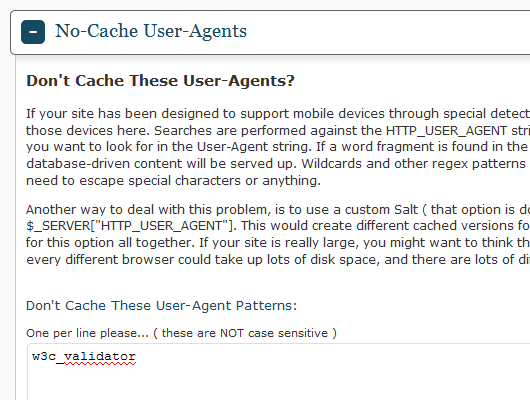Click the "Don't Cache These User-Agent Patterns:" label
Screen dimensions: 530x400
(162, 306)
